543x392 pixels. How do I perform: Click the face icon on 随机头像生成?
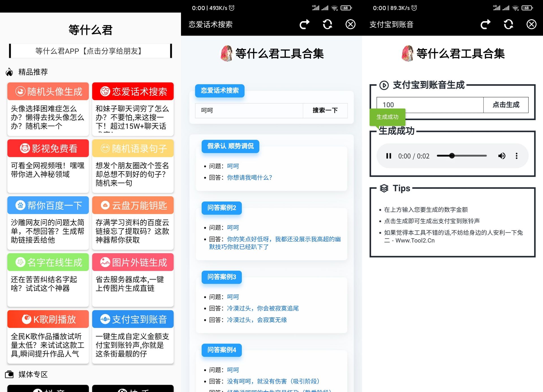click(20, 91)
